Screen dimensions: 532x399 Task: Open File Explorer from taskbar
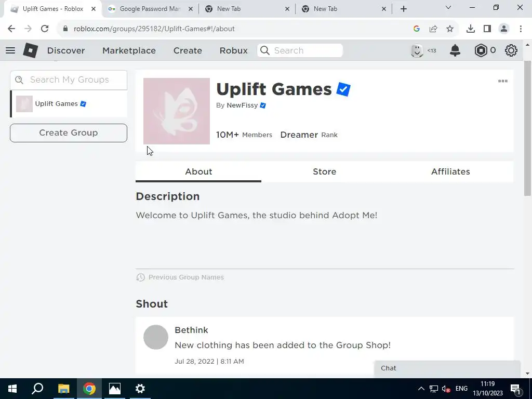point(63,389)
